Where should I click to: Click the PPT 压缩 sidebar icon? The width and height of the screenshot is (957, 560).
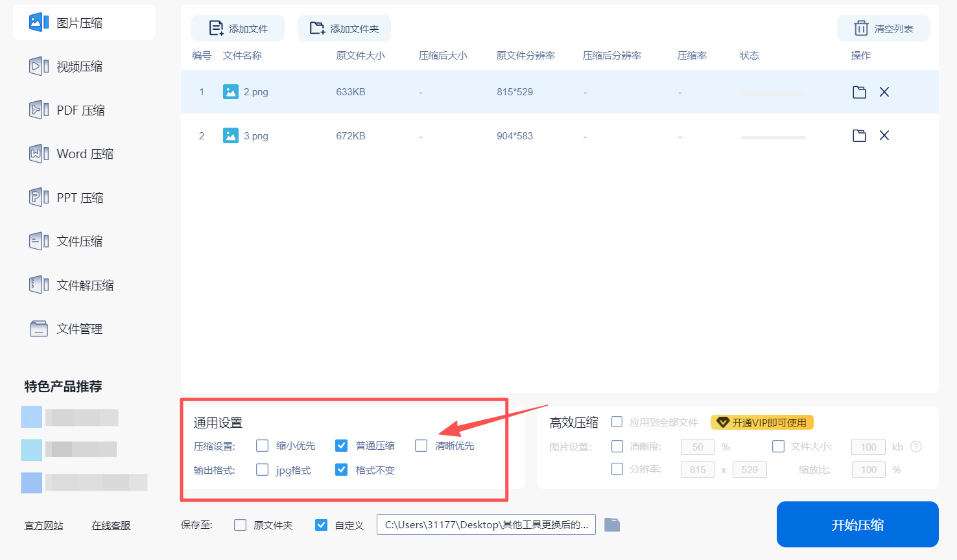tap(39, 198)
